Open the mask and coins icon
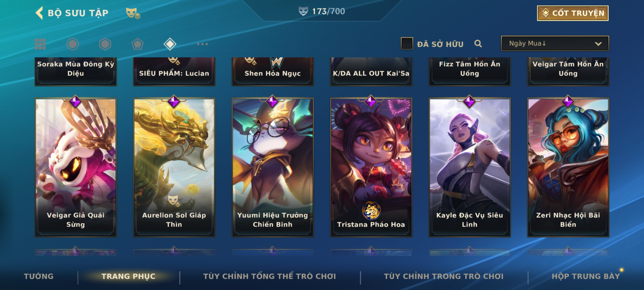Screen dimensions: 644x290 point(133,13)
